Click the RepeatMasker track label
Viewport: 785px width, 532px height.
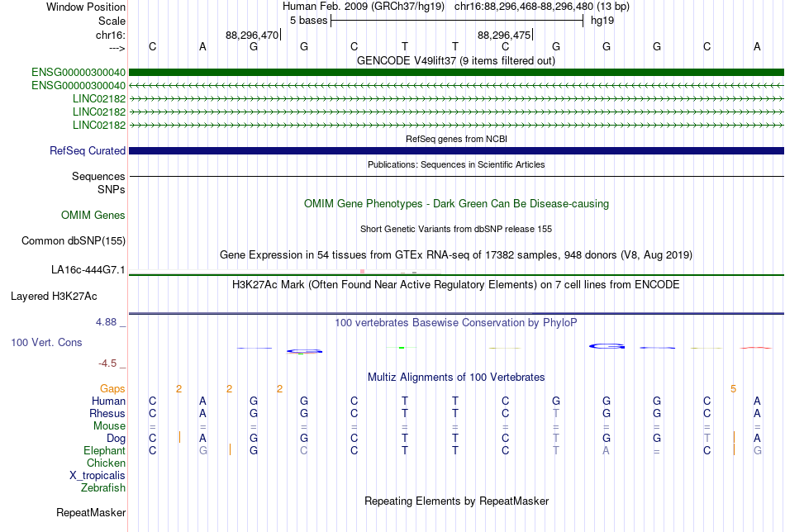click(x=91, y=512)
